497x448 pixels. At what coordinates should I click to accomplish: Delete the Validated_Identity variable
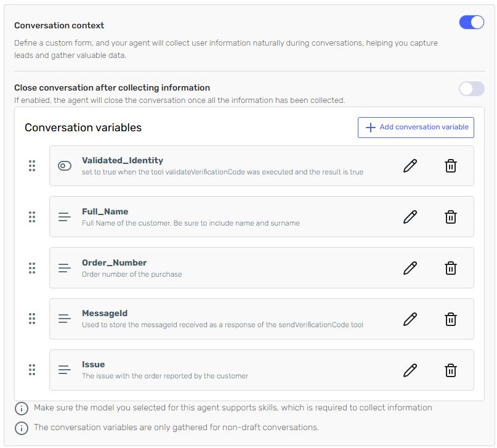click(451, 166)
